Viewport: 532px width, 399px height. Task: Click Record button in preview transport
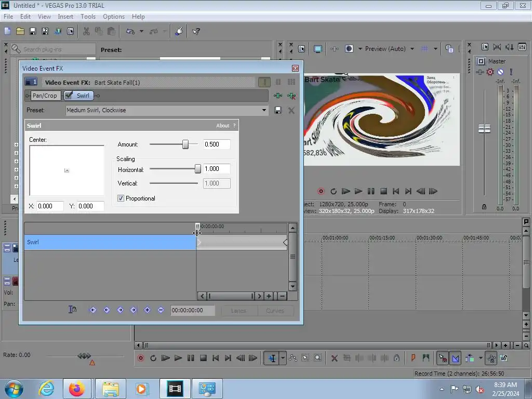pos(321,191)
